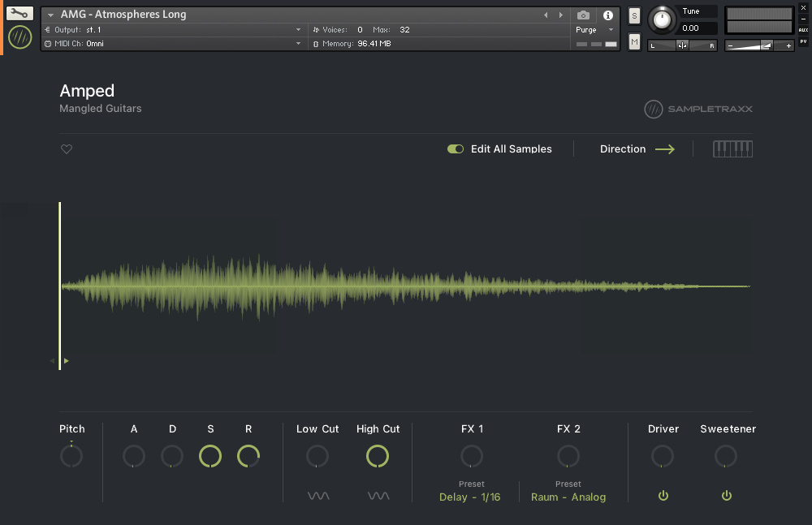Open the keyboard view icon
The width and height of the screenshot is (812, 525).
point(732,149)
